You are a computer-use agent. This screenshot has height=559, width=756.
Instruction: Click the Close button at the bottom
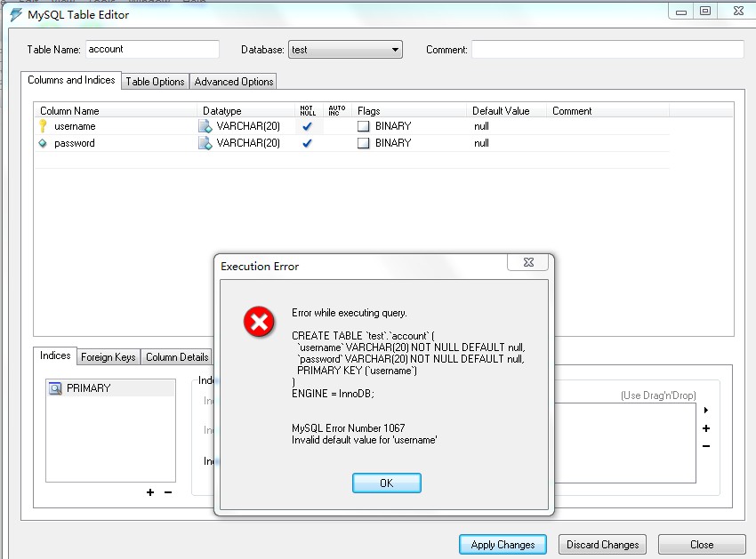click(x=702, y=545)
